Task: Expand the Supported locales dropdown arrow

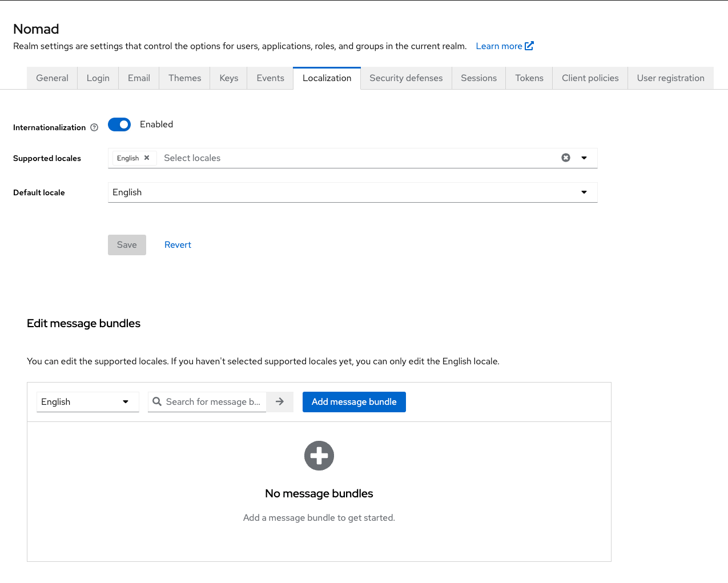Action: pos(584,158)
